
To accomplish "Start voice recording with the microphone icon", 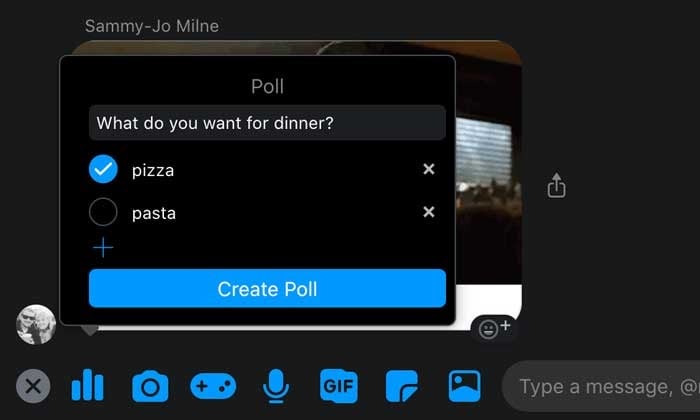I will 276,386.
